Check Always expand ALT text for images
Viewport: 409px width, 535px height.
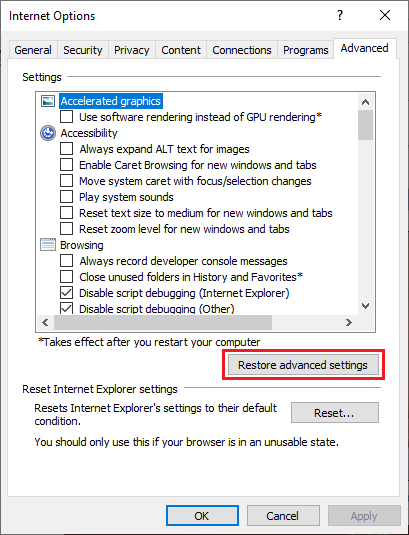coord(67,149)
